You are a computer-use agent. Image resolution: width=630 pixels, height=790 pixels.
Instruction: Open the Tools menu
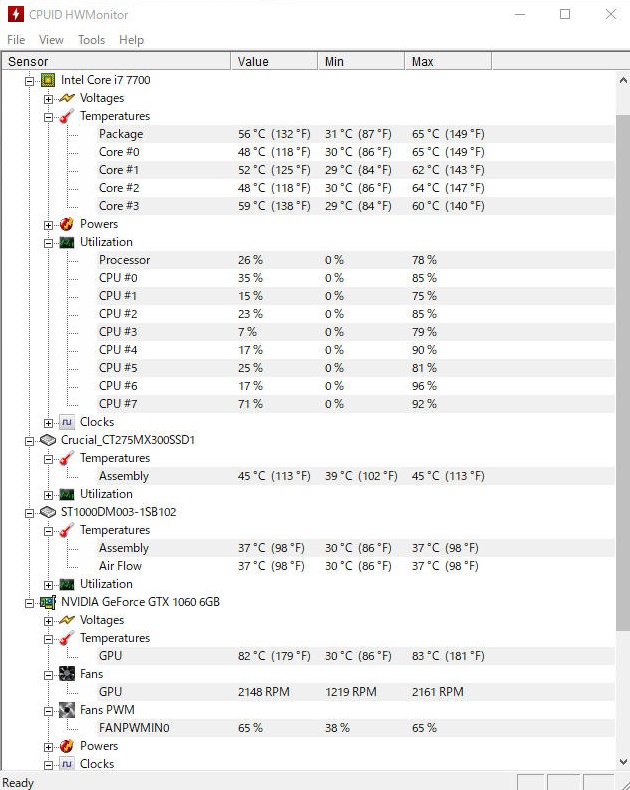(x=91, y=40)
